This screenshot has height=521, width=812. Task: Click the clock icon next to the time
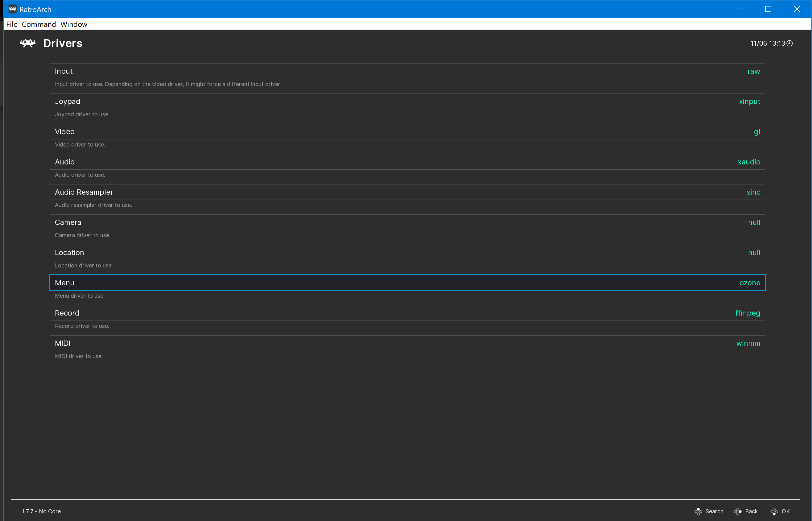pos(790,43)
